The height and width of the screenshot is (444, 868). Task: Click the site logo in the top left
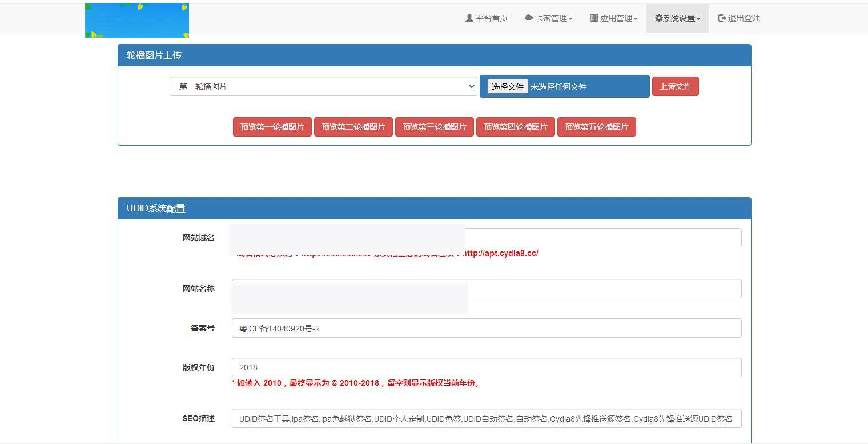coord(136,20)
